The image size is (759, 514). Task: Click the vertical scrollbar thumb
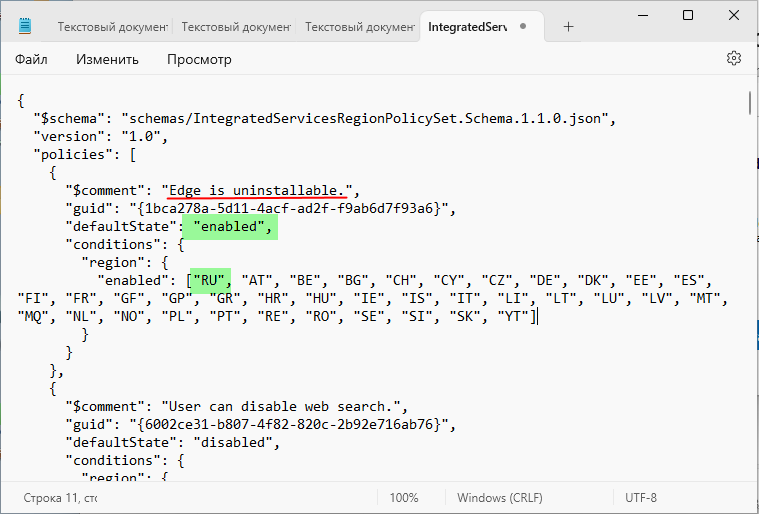point(750,103)
